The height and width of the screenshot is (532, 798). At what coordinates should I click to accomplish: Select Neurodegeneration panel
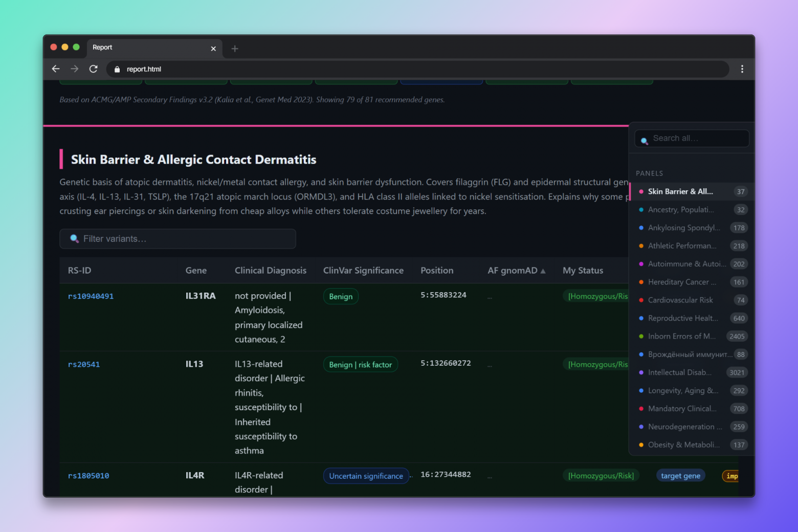(692, 427)
